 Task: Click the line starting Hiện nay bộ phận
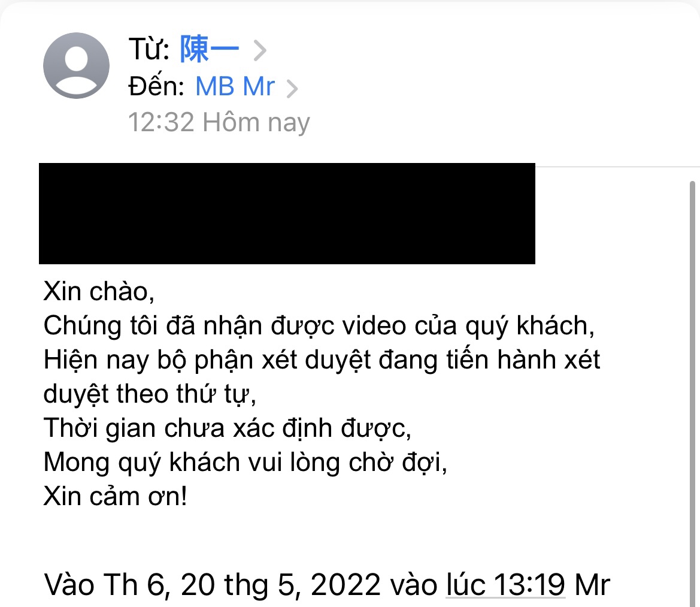[322, 360]
